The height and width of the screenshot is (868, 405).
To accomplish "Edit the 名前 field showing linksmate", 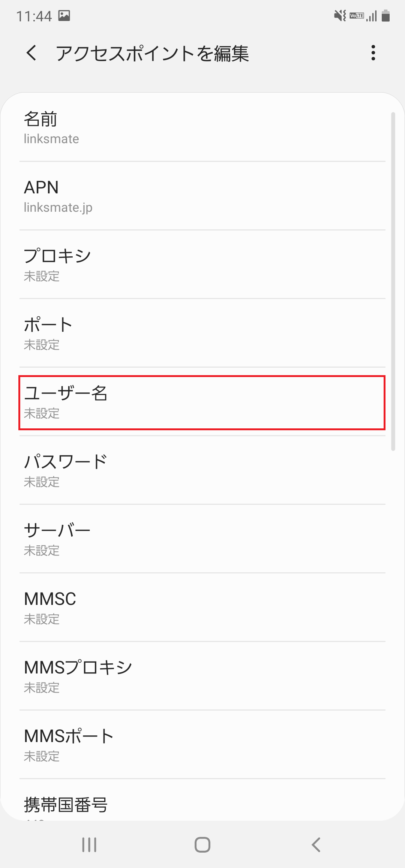I will [x=202, y=127].
